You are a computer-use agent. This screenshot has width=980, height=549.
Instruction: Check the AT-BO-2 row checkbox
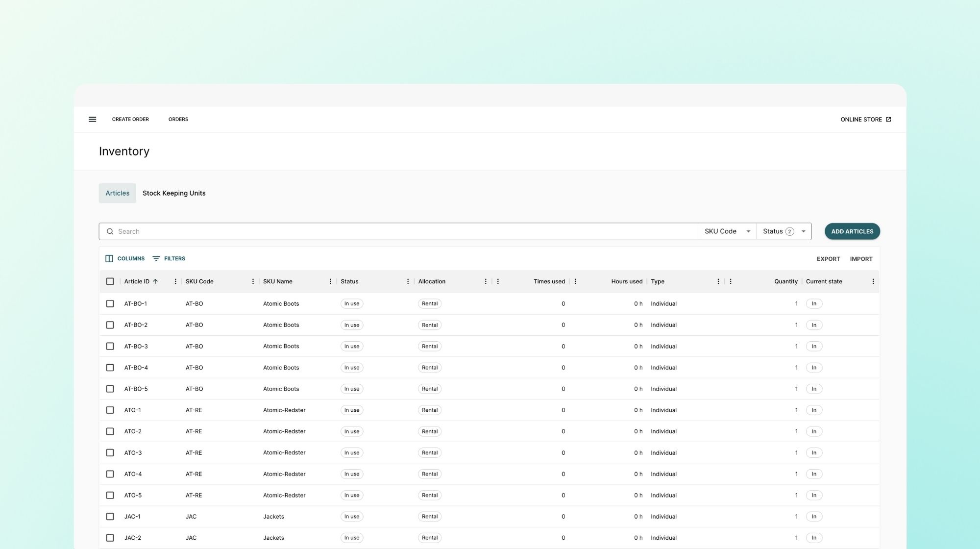pos(110,325)
